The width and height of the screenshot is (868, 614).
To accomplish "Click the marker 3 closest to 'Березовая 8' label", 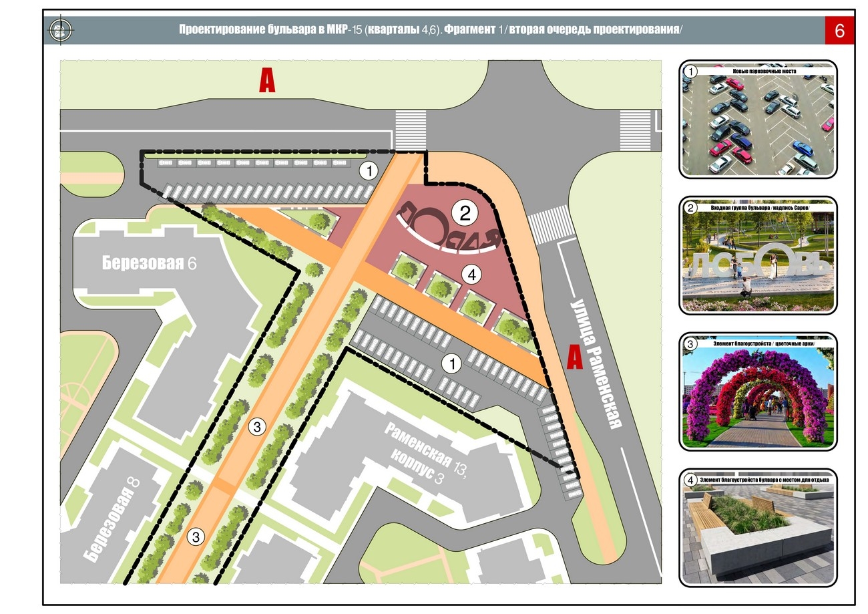I will 196,536.
